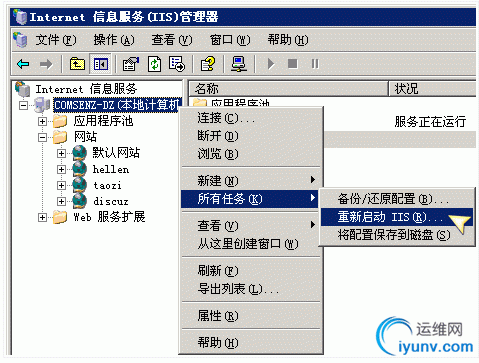Screen dimensions: 479x363
Task: Open the 查看(V) menu in menu bar
Action: coord(172,40)
